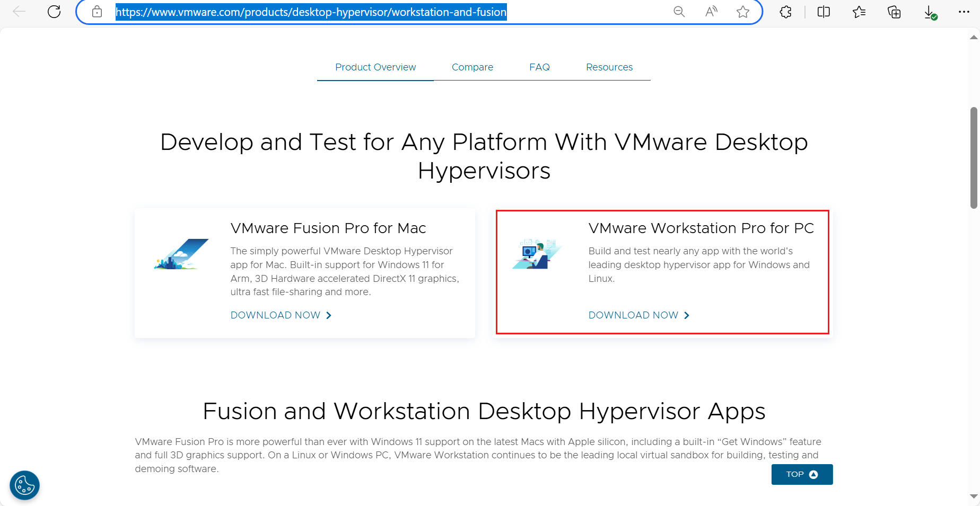The width and height of the screenshot is (980, 506).
Task: Click the VMware Fusion Pro for Mac heading
Action: [328, 228]
